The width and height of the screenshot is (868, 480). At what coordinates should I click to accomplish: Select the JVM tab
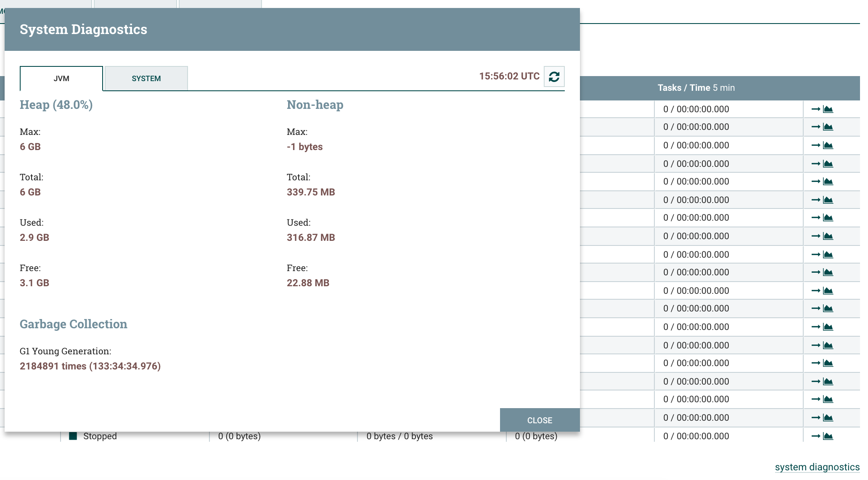click(x=61, y=79)
